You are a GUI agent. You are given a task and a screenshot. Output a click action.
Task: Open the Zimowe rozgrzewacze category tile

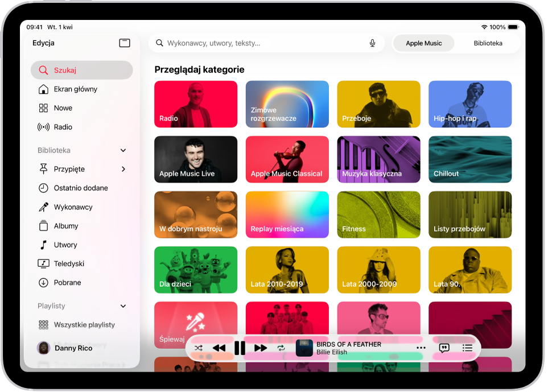click(287, 104)
